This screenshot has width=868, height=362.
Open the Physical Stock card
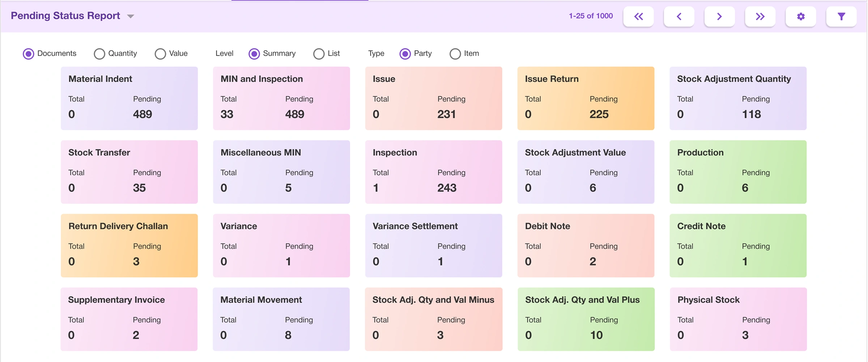(x=738, y=319)
